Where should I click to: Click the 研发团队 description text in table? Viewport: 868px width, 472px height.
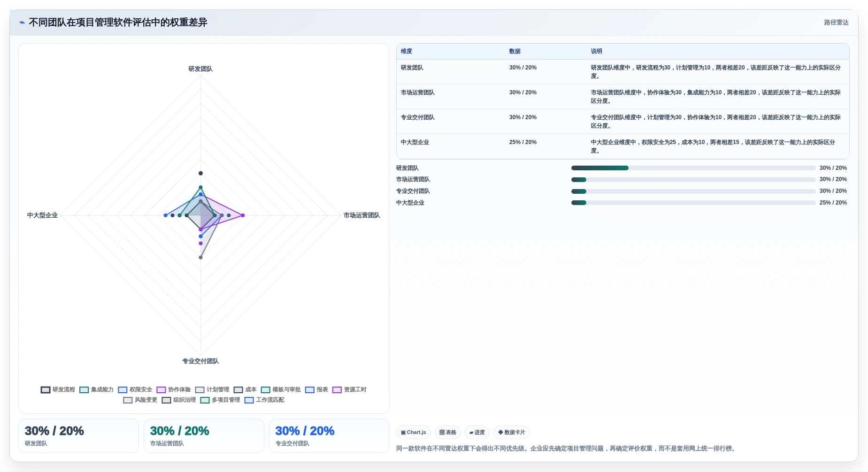coord(716,72)
